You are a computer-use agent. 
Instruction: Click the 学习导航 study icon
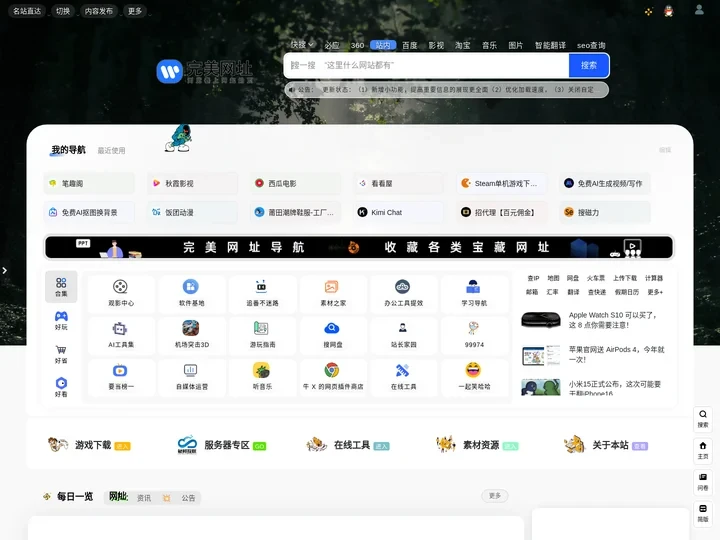(473, 287)
